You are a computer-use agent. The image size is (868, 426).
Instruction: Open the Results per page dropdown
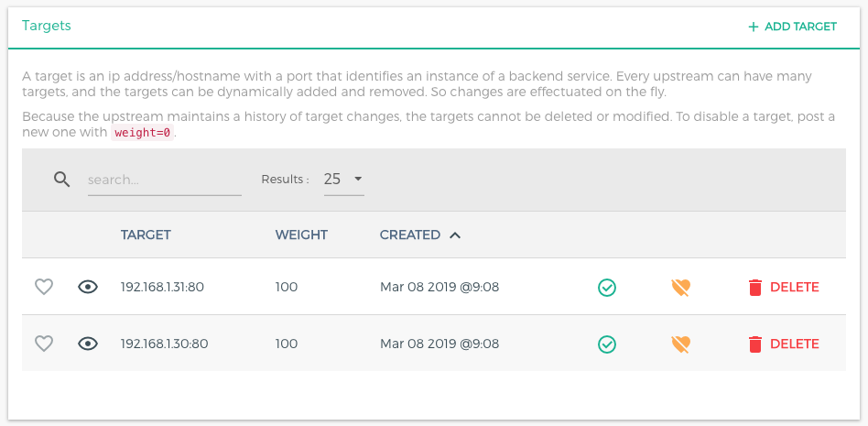[344, 180]
